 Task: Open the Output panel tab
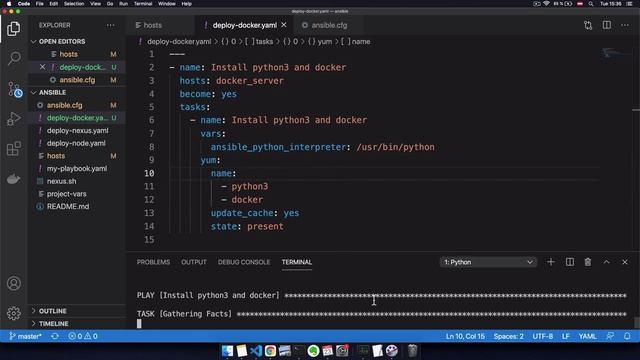coord(194,262)
